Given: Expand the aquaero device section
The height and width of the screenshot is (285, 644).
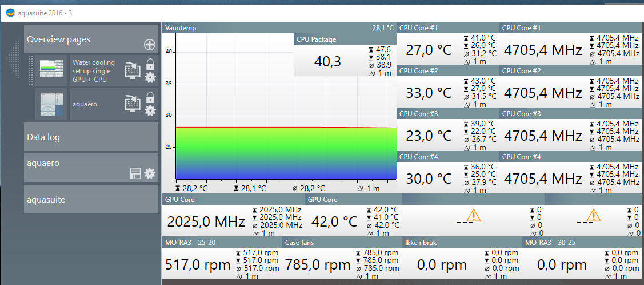Looking at the screenshot, I should click(x=91, y=168).
